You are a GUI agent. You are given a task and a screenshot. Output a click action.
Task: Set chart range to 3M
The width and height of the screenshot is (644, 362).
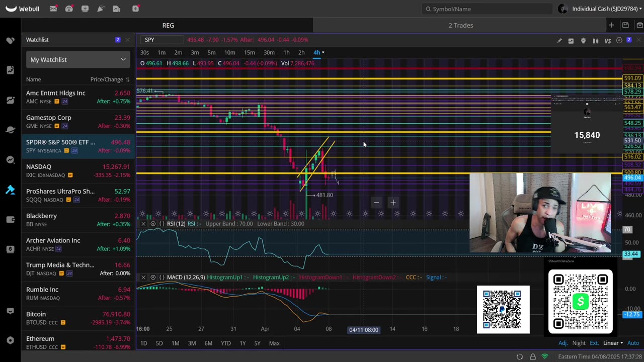pyautogui.click(x=192, y=343)
